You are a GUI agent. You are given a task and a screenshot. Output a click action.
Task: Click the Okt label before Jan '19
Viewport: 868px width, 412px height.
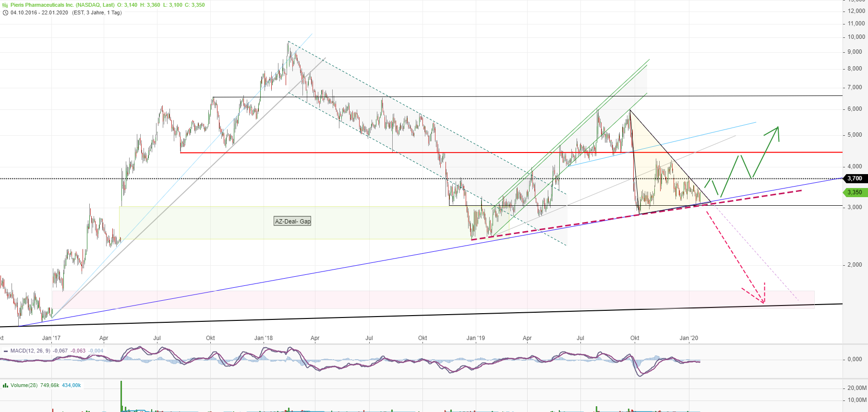tap(422, 338)
